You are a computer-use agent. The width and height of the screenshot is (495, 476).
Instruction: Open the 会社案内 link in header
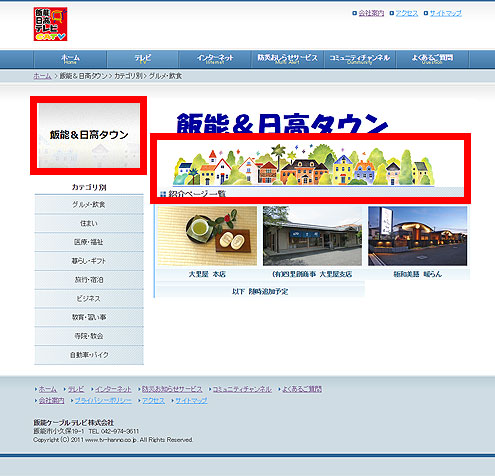point(371,13)
